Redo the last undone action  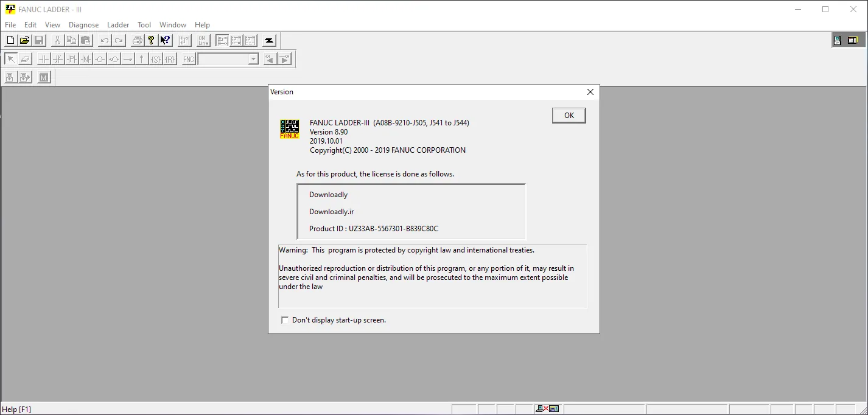point(119,41)
